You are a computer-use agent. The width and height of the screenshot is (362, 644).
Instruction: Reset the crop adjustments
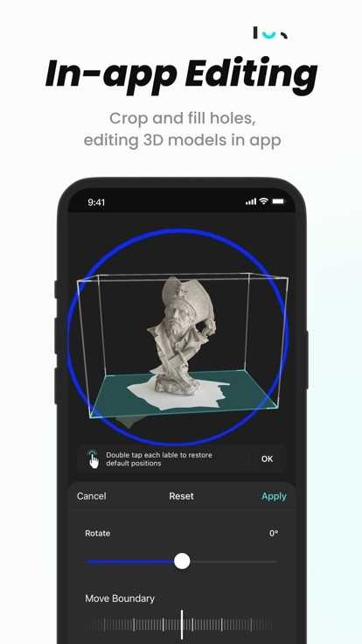point(181,496)
